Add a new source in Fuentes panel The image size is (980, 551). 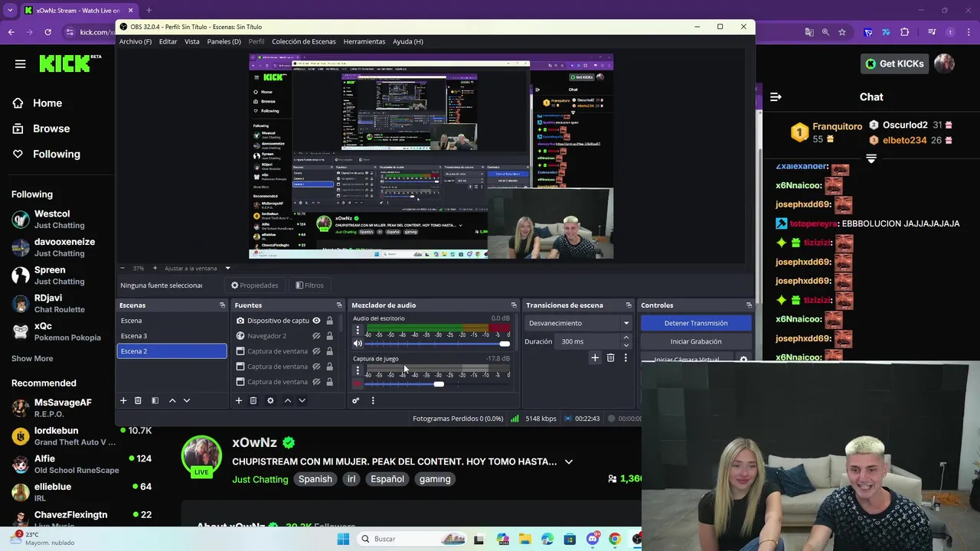coord(239,400)
